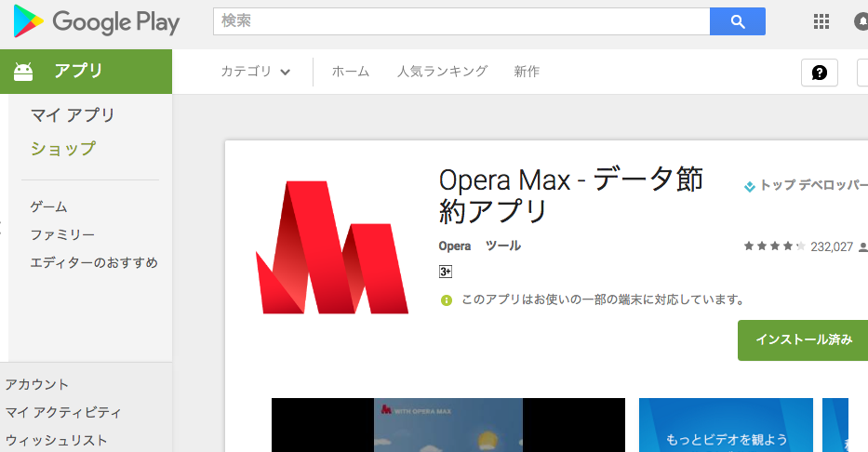Expand the カテゴリ dropdown

[256, 72]
